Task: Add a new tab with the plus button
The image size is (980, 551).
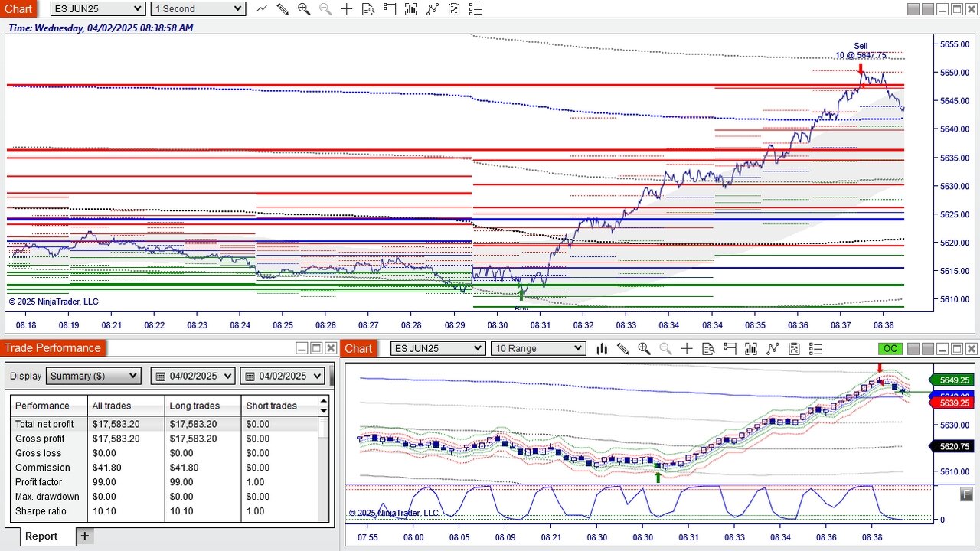Action: click(x=85, y=536)
